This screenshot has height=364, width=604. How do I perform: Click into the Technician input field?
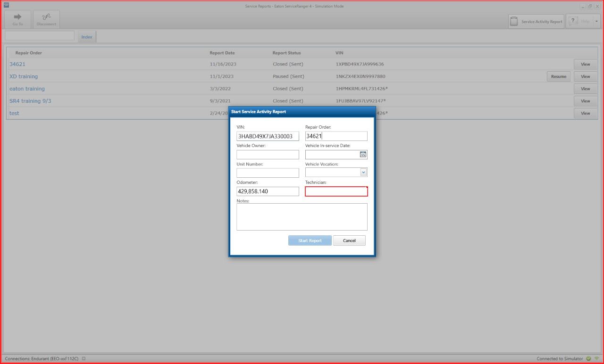pos(336,191)
